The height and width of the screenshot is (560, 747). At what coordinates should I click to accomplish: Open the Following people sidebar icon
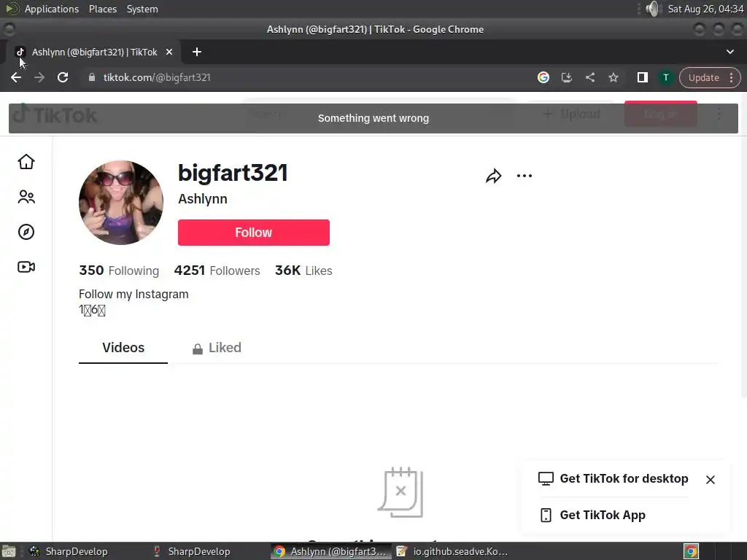[26, 197]
